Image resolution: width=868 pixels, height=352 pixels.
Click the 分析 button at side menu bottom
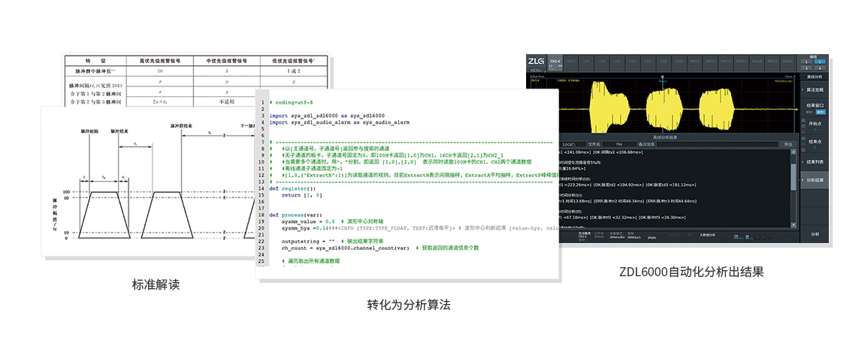point(815,234)
